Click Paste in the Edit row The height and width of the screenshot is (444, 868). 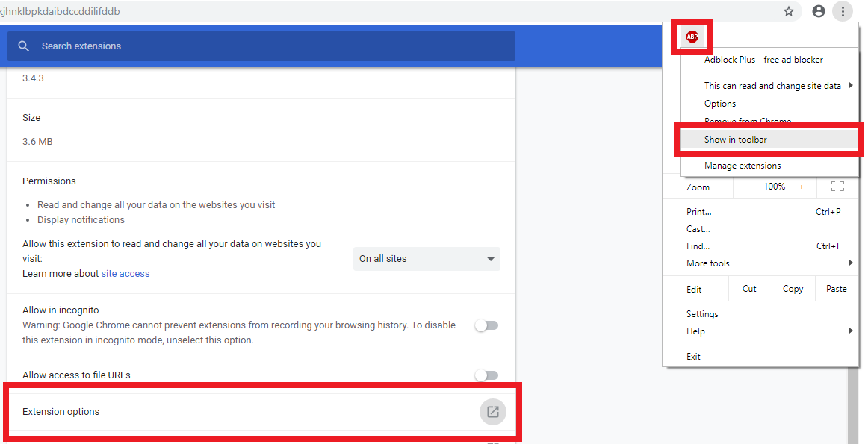[x=837, y=289]
